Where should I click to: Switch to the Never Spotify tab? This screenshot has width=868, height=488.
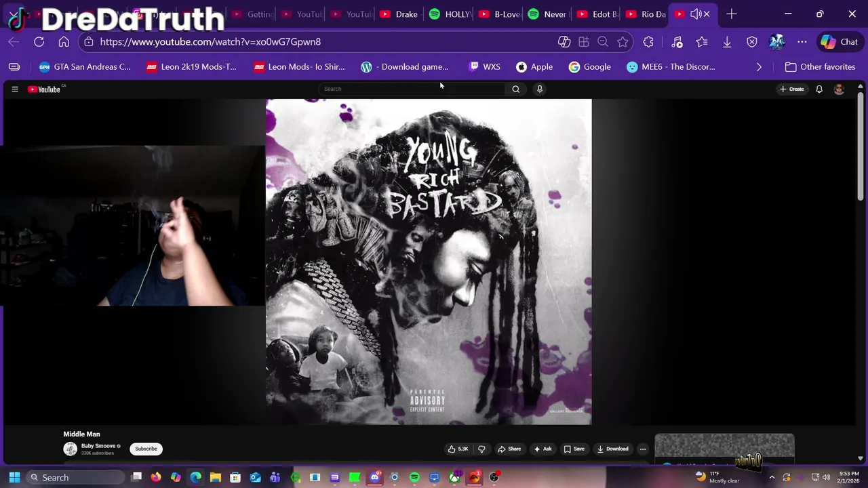[547, 14]
